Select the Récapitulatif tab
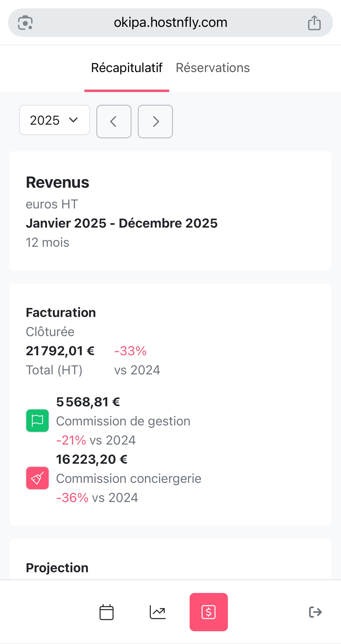 pyautogui.click(x=127, y=68)
